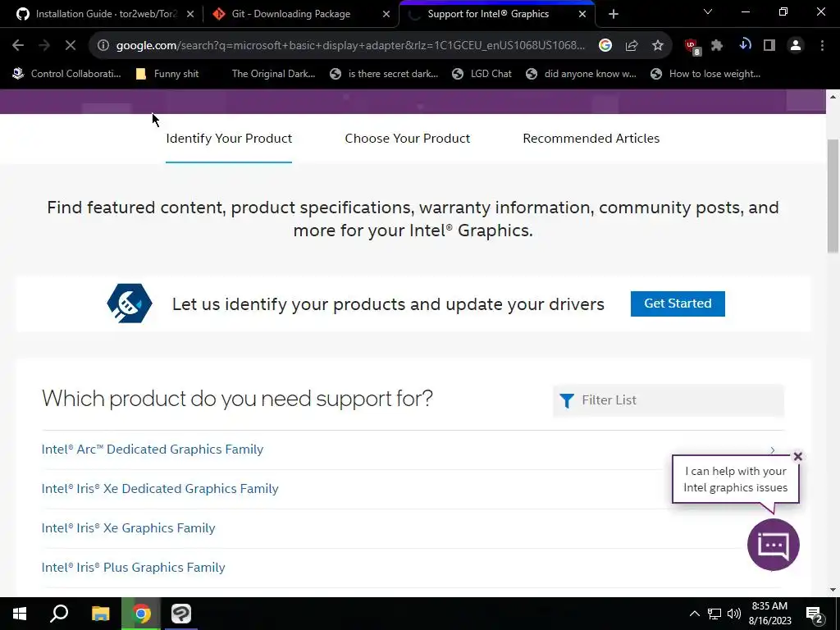Select Identify Your Product tab
This screenshot has width=840, height=630.
click(229, 139)
